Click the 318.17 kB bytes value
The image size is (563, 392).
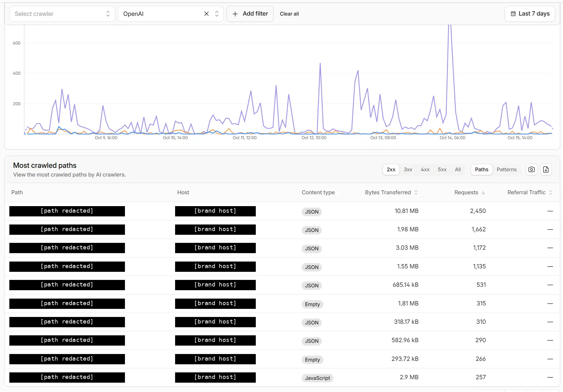pyautogui.click(x=406, y=322)
